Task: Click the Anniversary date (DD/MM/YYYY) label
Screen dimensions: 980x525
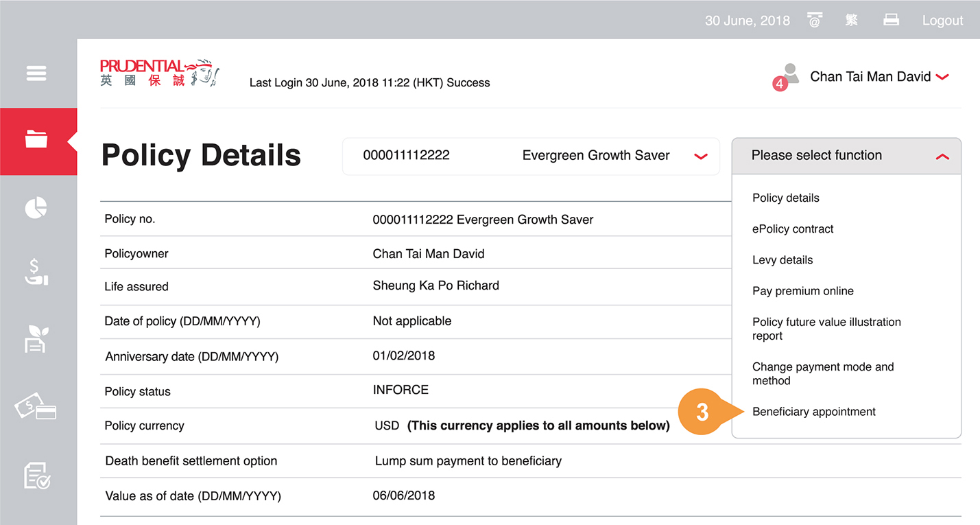Action: 192,357
